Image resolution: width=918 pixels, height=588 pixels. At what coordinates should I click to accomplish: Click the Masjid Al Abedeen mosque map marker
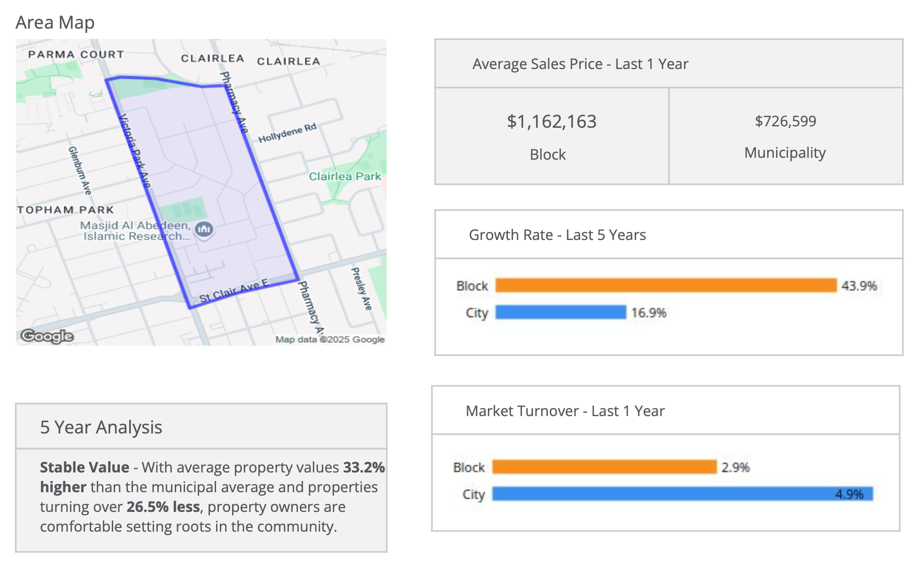204,229
